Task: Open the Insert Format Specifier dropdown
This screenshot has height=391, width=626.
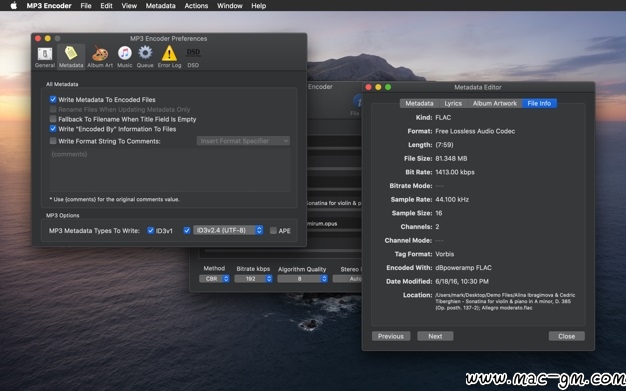Action: [243, 141]
